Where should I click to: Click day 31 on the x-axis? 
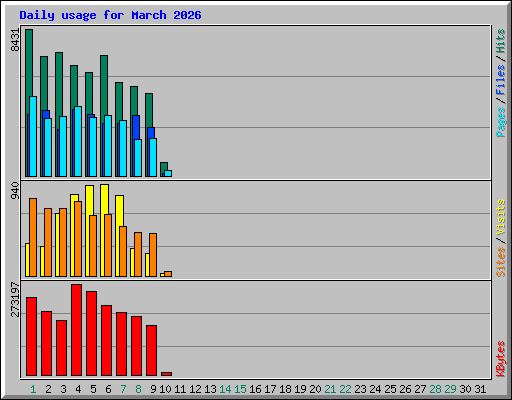[480, 389]
